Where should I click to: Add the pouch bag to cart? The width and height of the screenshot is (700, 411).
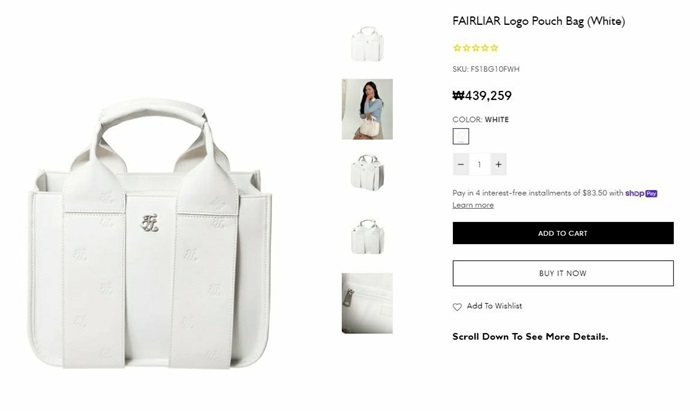point(563,233)
